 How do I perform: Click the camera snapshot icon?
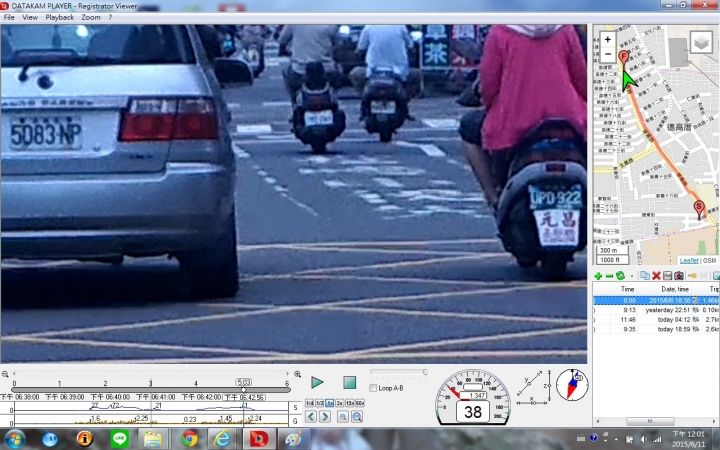679,276
